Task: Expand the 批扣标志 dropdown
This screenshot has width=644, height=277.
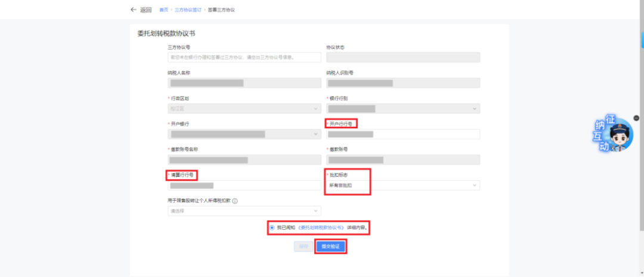Action: coord(403,186)
